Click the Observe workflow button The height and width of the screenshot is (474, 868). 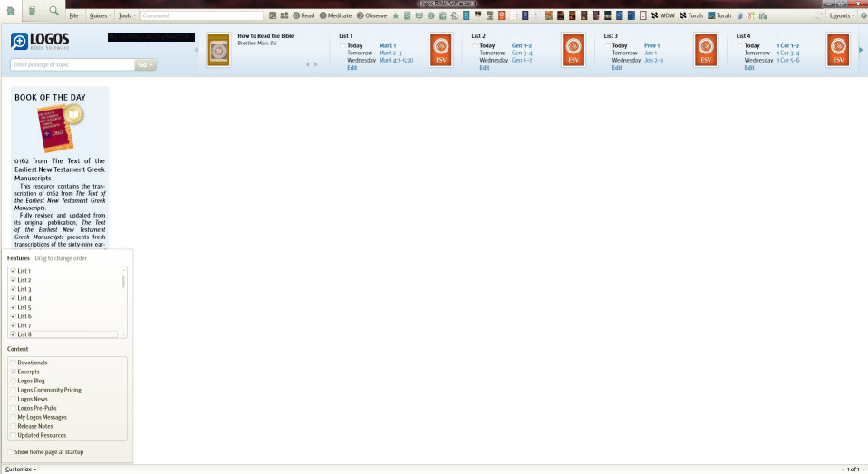click(372, 15)
